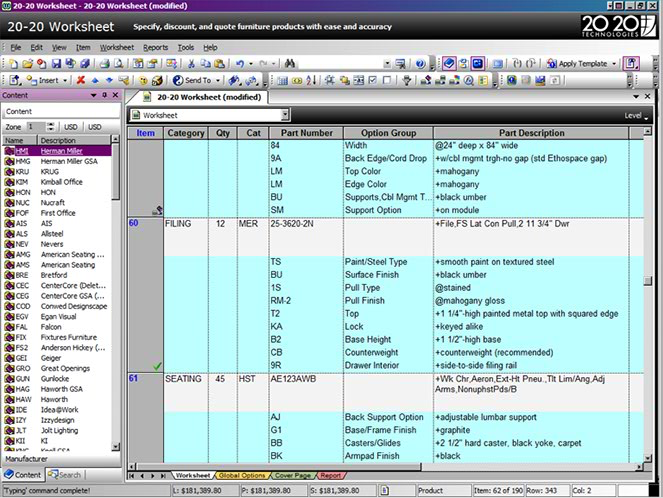This screenshot has width=663, height=498.
Task: Click the sort ascending A-Z icon
Action: 311,80
